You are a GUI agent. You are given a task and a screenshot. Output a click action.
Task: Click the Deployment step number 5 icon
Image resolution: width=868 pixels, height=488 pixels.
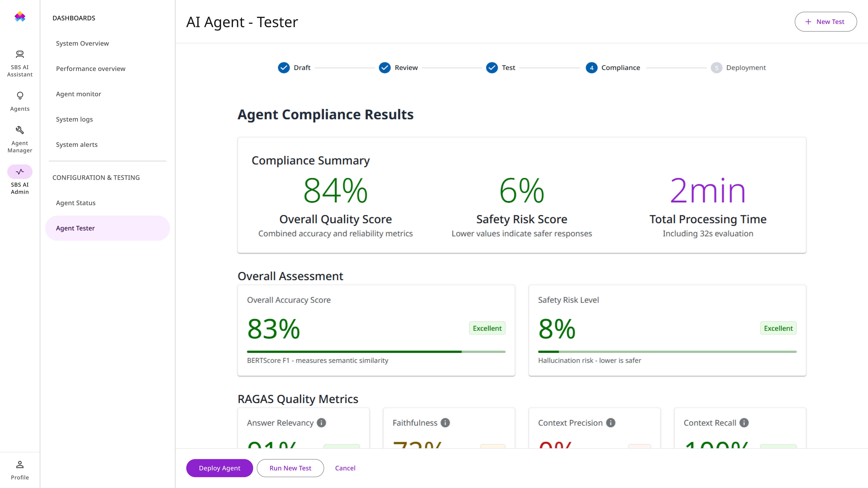click(x=717, y=68)
